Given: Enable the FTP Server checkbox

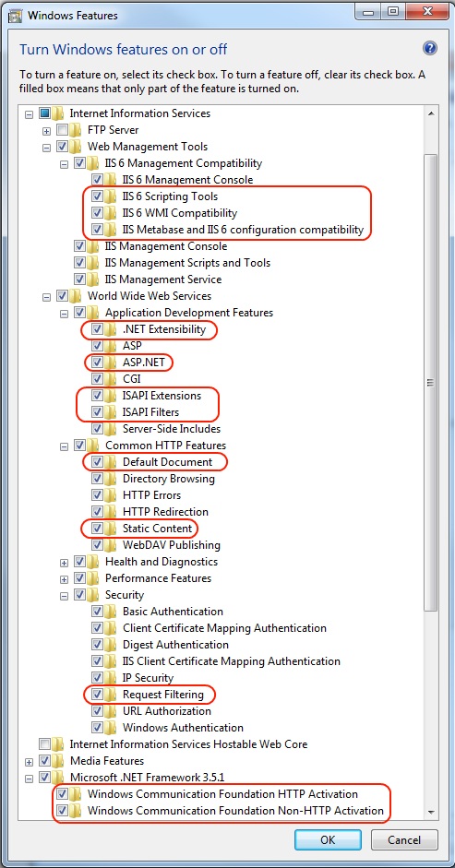Looking at the screenshot, I should point(62,130).
